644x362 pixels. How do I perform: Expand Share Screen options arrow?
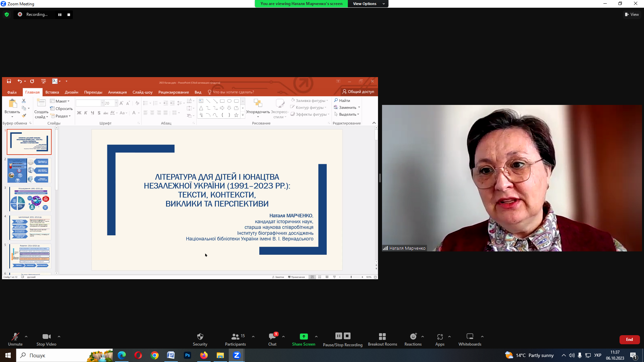pos(316,337)
